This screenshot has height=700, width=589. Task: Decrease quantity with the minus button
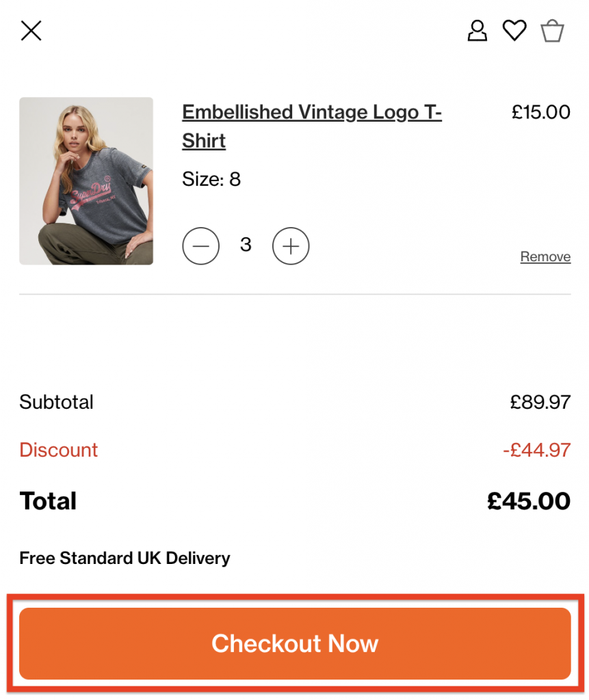[x=200, y=246]
